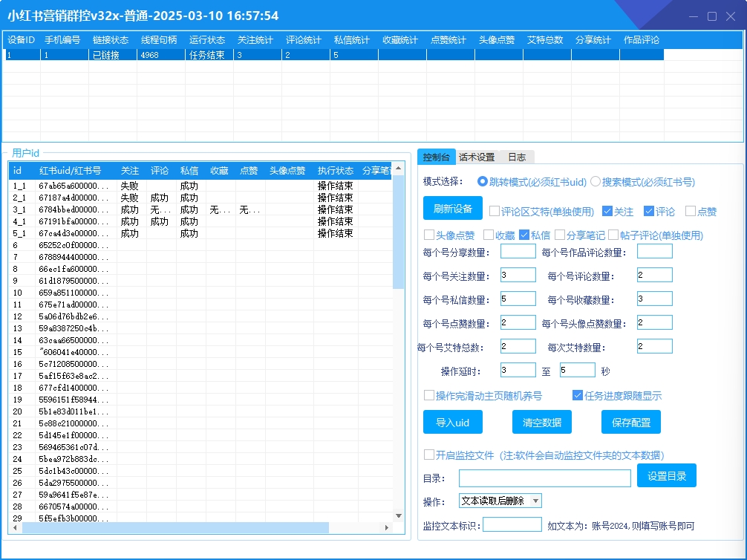Screen dimensions: 747x560
Task: Click the 私信统计 column header
Action: point(352,40)
